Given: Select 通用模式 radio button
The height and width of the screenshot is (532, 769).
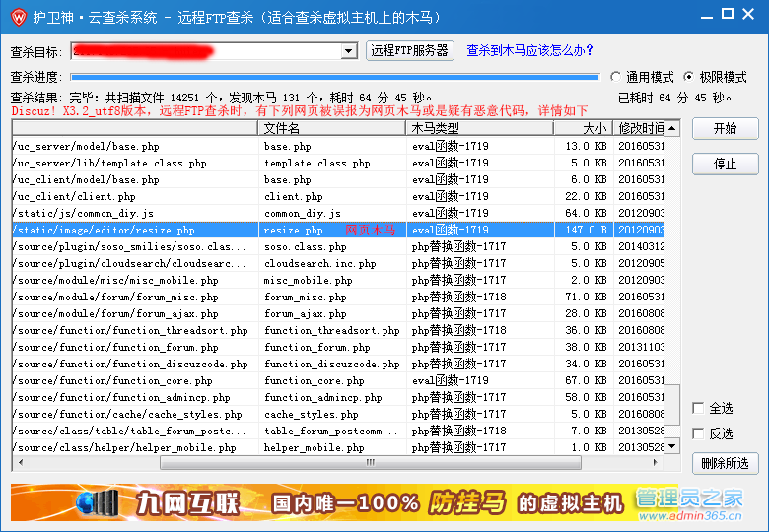Looking at the screenshot, I should coord(615,77).
